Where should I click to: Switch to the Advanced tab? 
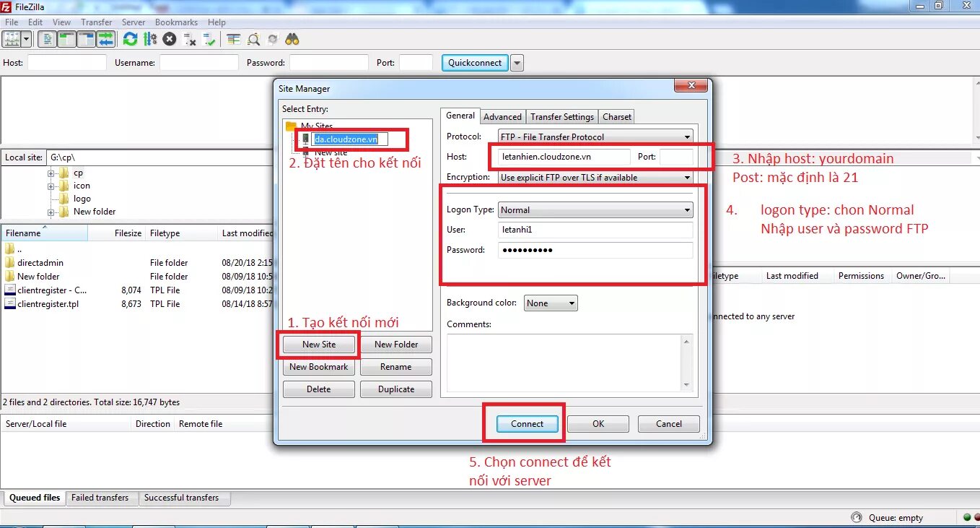(502, 117)
